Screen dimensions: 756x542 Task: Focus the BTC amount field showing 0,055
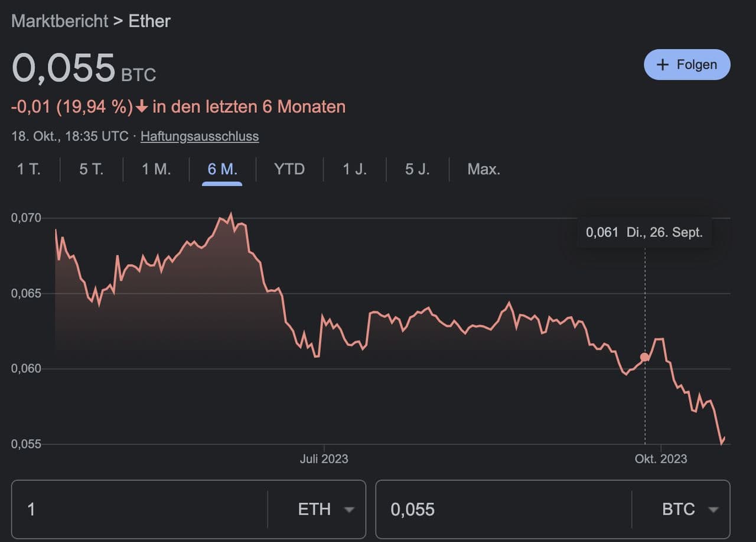(502, 509)
